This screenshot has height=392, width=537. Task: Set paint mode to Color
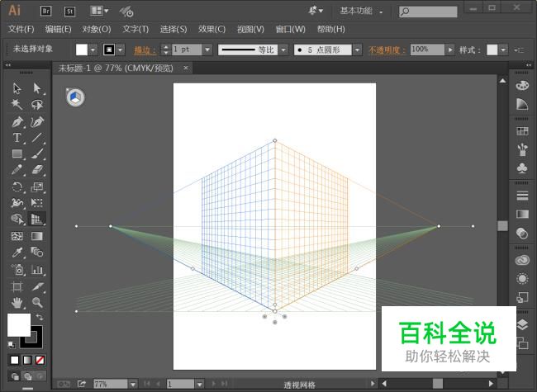[x=14, y=360]
